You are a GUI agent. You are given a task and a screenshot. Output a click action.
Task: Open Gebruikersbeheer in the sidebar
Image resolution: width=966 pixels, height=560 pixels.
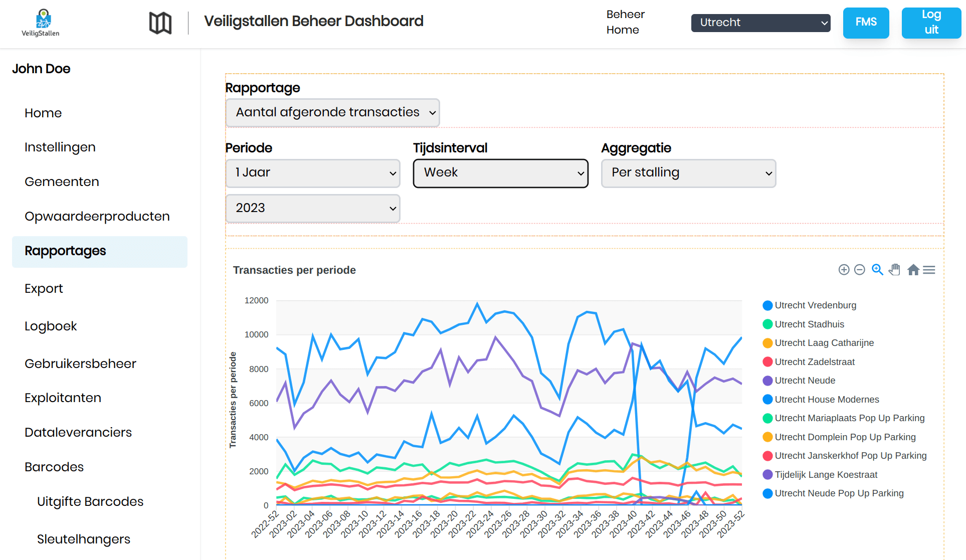pyautogui.click(x=80, y=363)
